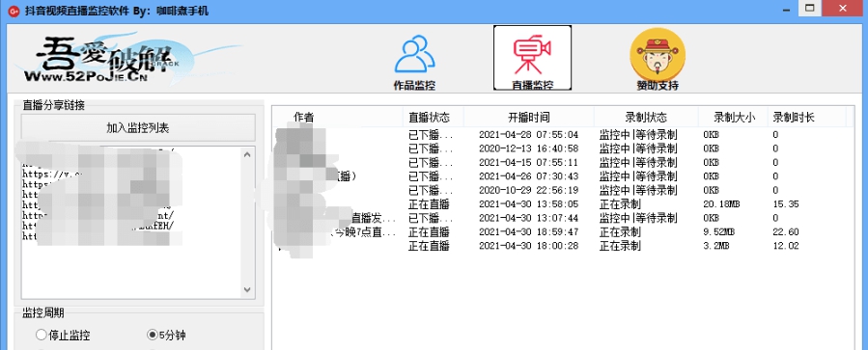
Task: Sort by the 录制大小 column header
Action: click(734, 118)
